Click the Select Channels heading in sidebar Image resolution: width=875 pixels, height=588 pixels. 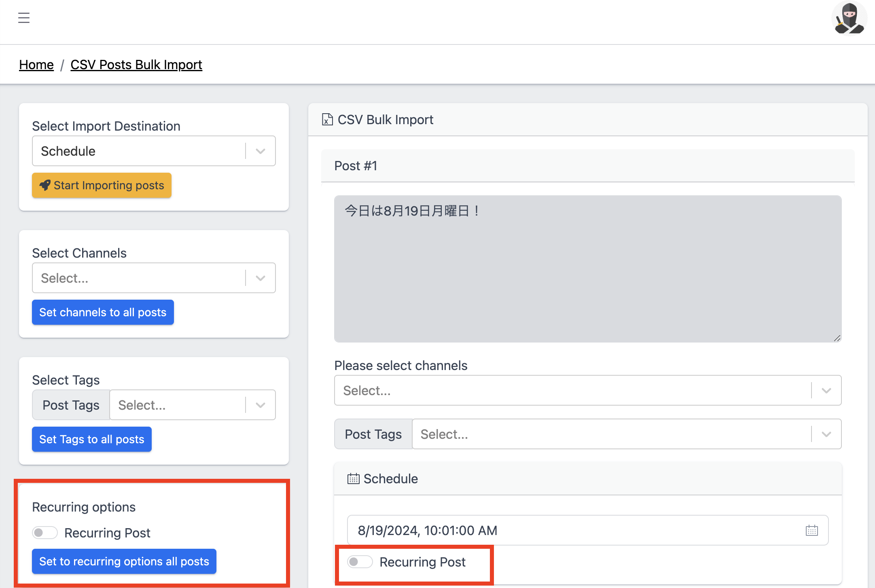79,253
